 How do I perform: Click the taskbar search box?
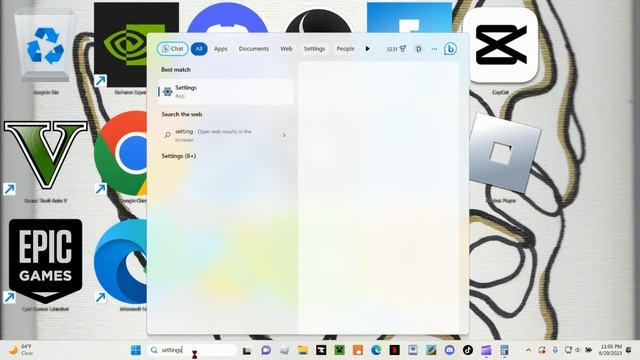[x=192, y=350]
